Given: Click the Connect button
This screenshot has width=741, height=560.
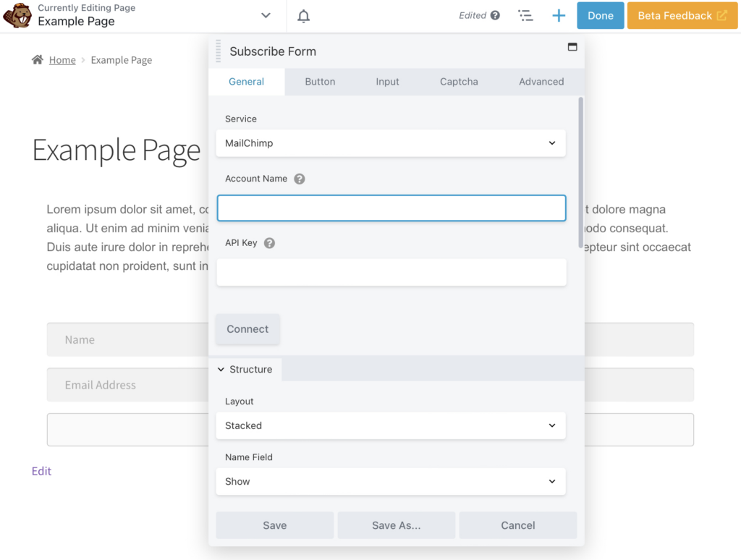Looking at the screenshot, I should 247,328.
